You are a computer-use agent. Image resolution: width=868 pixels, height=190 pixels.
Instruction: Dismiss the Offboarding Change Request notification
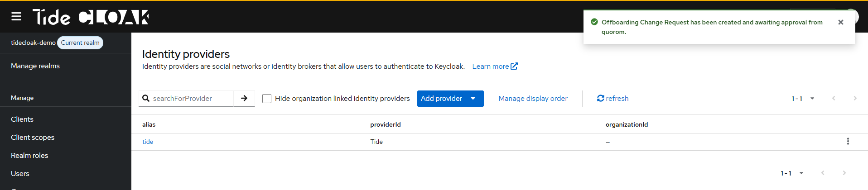[x=840, y=22]
